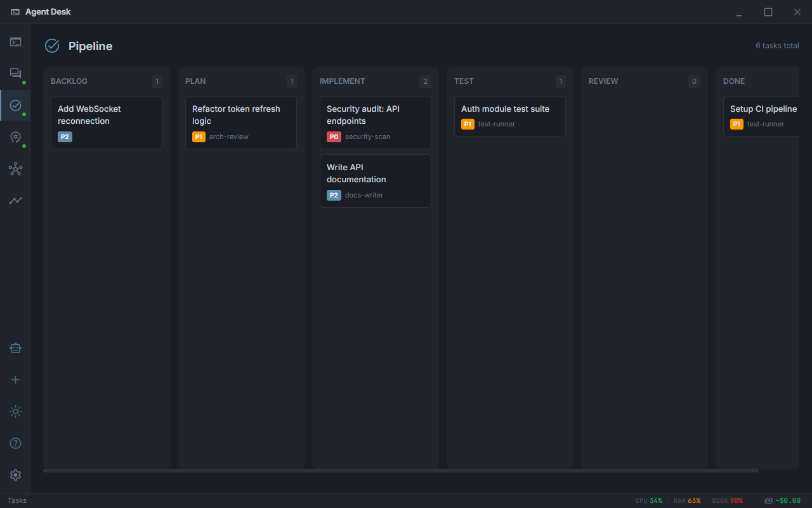Click the "6 tasks total" counter
The height and width of the screenshot is (508, 812).
click(x=777, y=46)
